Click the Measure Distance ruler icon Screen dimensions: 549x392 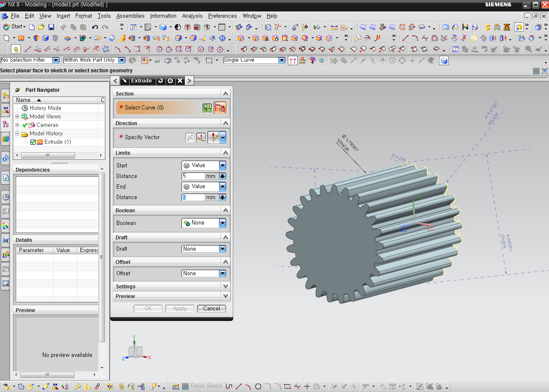click(x=334, y=27)
